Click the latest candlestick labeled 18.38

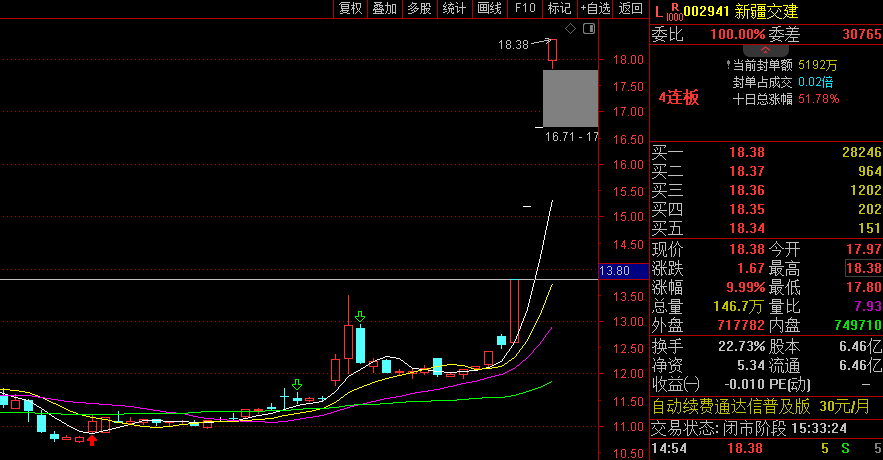point(552,51)
